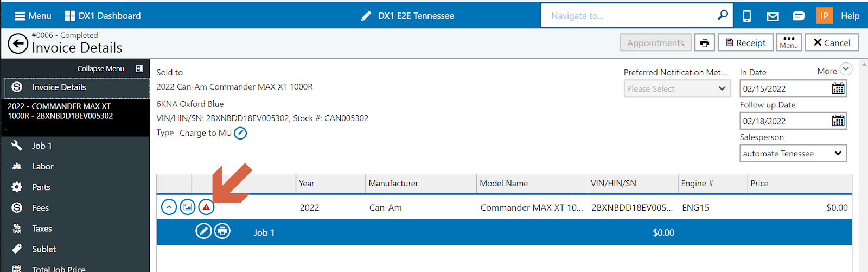Open Follow up Date calendar picker
The height and width of the screenshot is (272, 868).
pyautogui.click(x=838, y=121)
